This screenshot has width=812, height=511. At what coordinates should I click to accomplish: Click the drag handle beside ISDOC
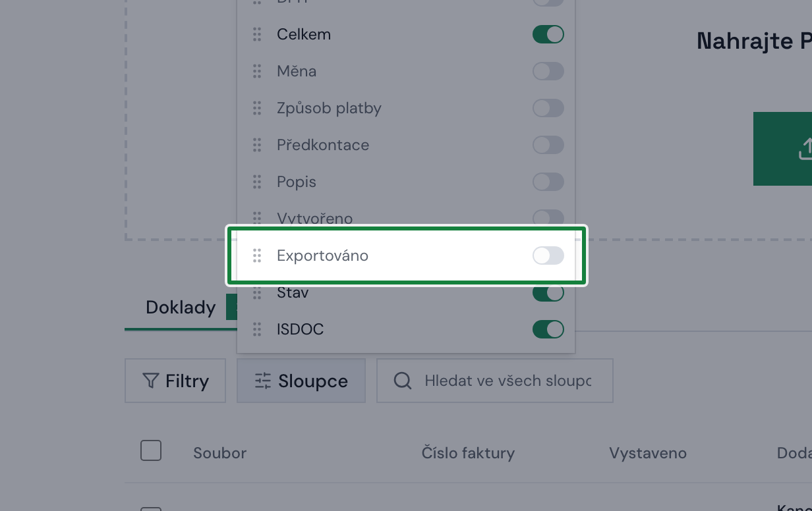click(x=257, y=329)
